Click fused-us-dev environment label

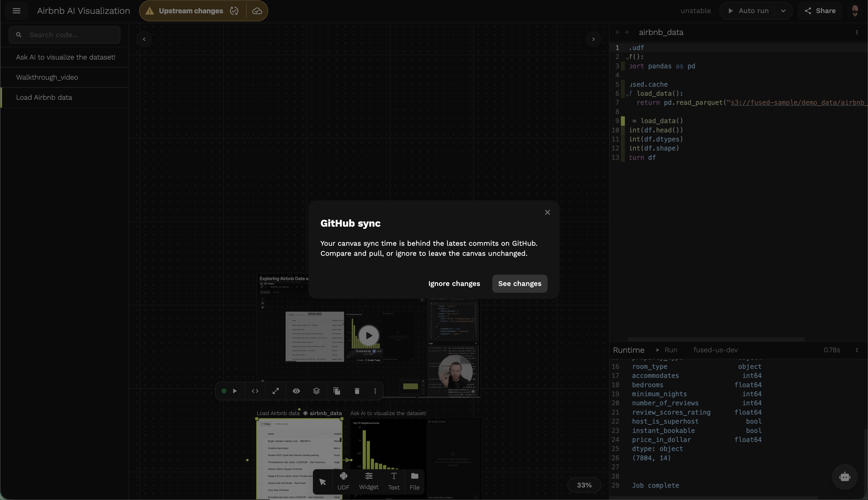pos(715,350)
